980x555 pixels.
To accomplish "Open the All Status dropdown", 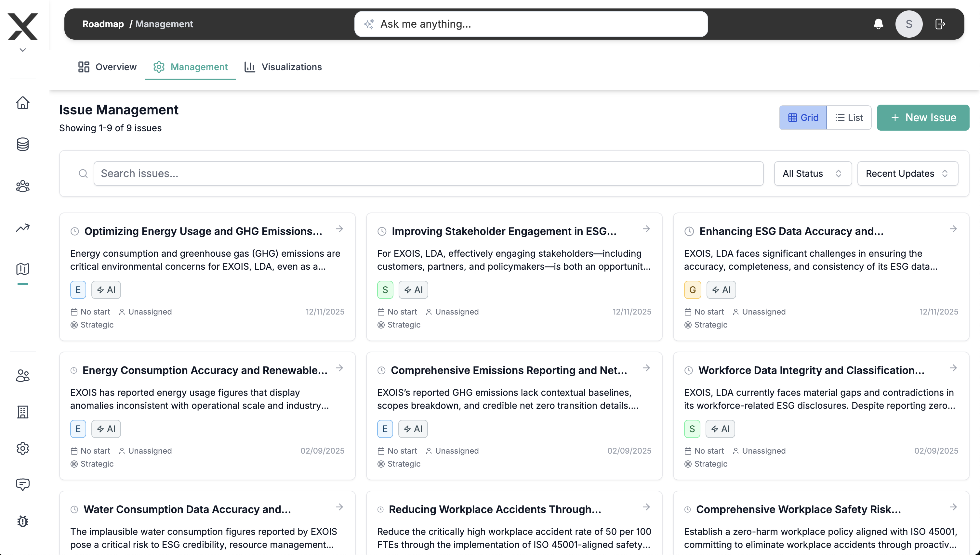I will click(x=812, y=174).
